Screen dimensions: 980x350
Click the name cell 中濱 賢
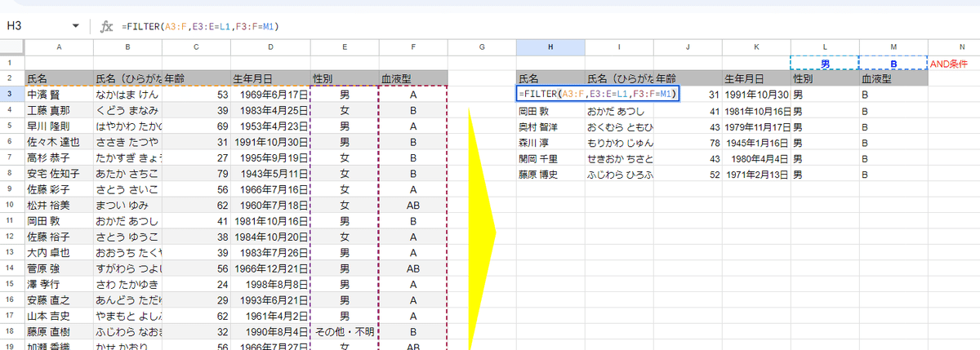coord(60,95)
